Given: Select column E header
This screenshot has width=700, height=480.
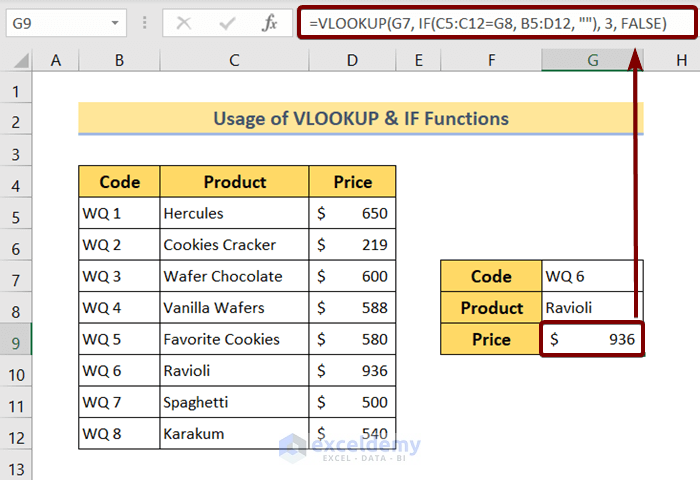Looking at the screenshot, I should [x=418, y=60].
